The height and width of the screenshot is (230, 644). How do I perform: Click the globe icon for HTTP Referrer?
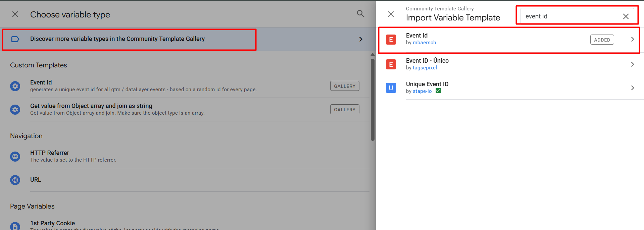(15, 157)
